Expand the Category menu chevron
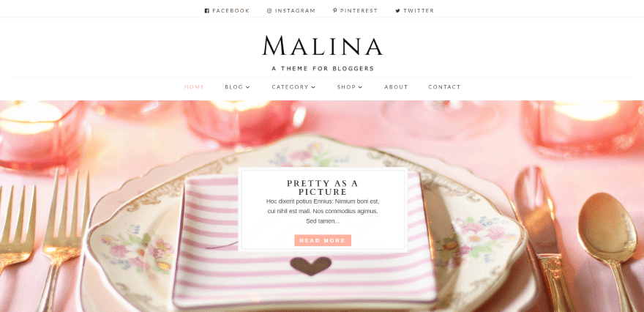The height and width of the screenshot is (312, 644). [x=313, y=87]
